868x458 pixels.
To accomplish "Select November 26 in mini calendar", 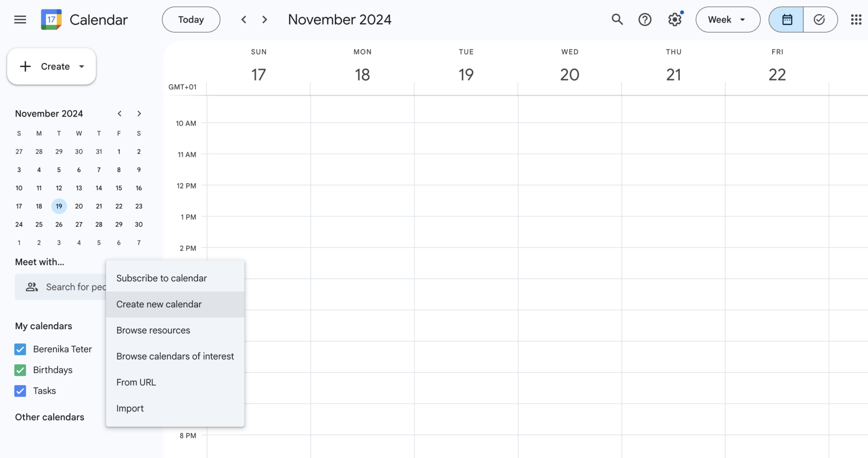I will pyautogui.click(x=59, y=225).
